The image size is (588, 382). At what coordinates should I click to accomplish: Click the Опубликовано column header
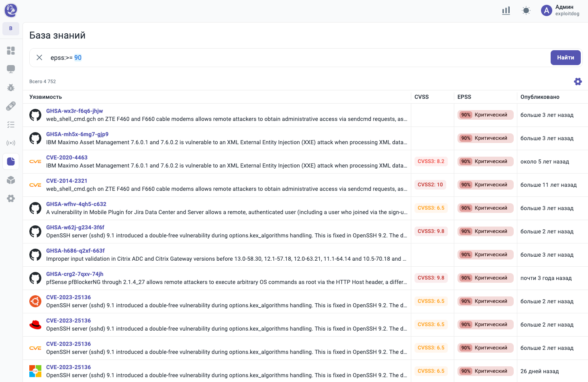[540, 97]
